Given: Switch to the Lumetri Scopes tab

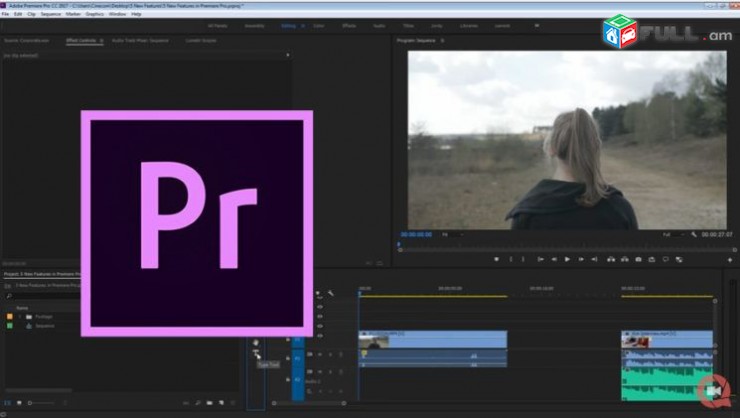Looking at the screenshot, I should (x=201, y=41).
